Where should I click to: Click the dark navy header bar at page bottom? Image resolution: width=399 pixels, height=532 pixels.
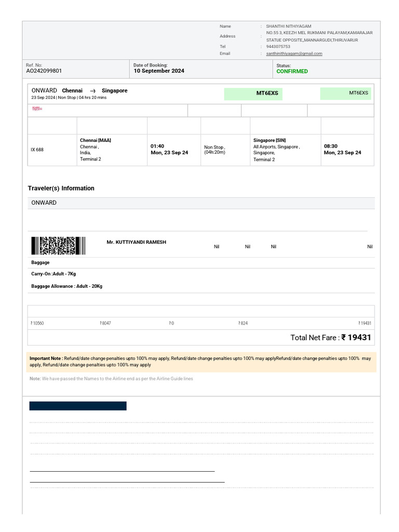click(78, 406)
